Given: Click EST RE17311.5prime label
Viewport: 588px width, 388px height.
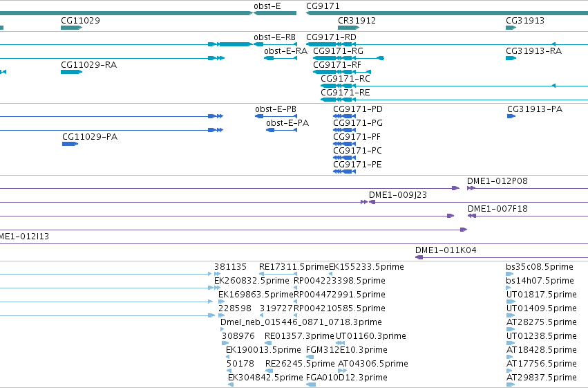Looking at the screenshot, I should coord(294,267).
